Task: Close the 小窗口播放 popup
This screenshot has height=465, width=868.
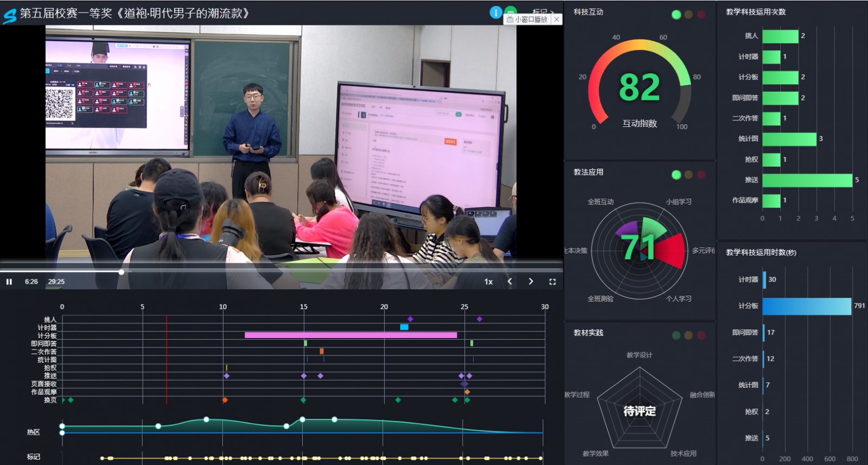Action: tap(556, 20)
